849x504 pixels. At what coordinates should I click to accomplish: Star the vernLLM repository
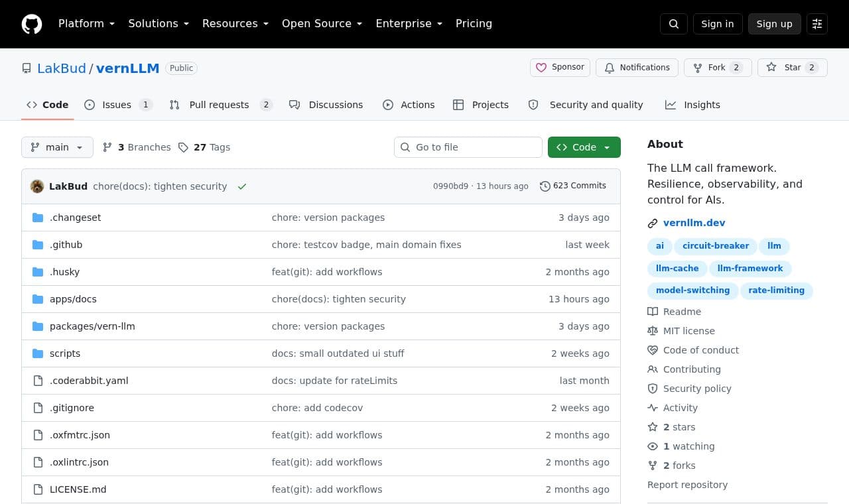793,68
